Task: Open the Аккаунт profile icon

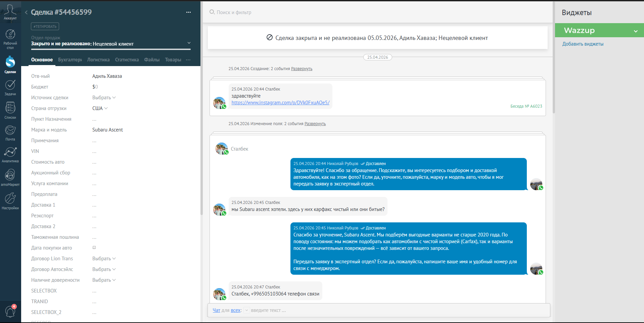Action: [10, 12]
